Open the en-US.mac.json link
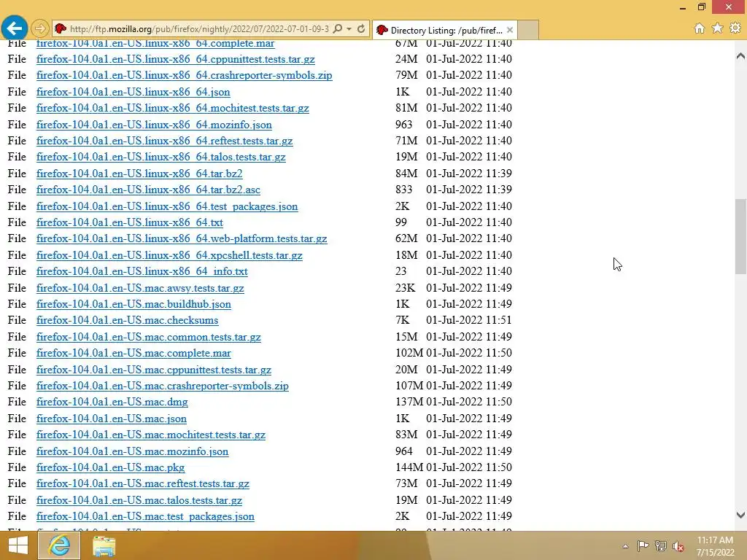This screenshot has width=747, height=560. pyautogui.click(x=112, y=419)
